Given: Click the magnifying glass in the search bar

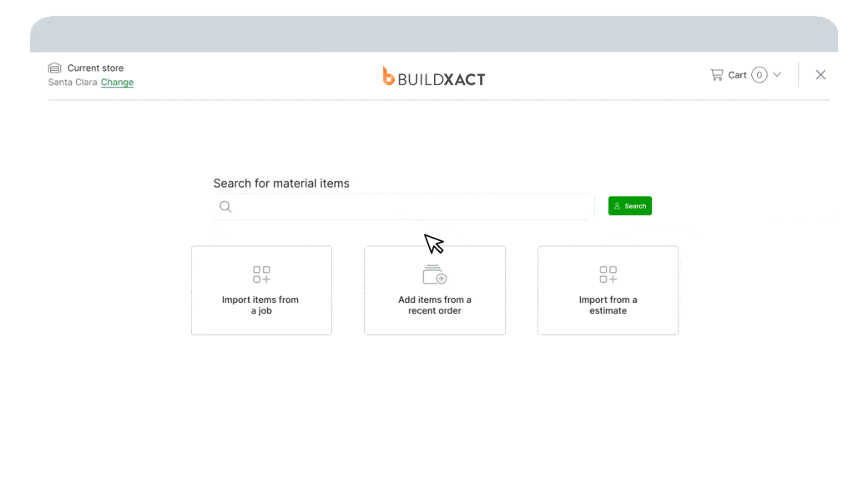Looking at the screenshot, I should point(225,206).
